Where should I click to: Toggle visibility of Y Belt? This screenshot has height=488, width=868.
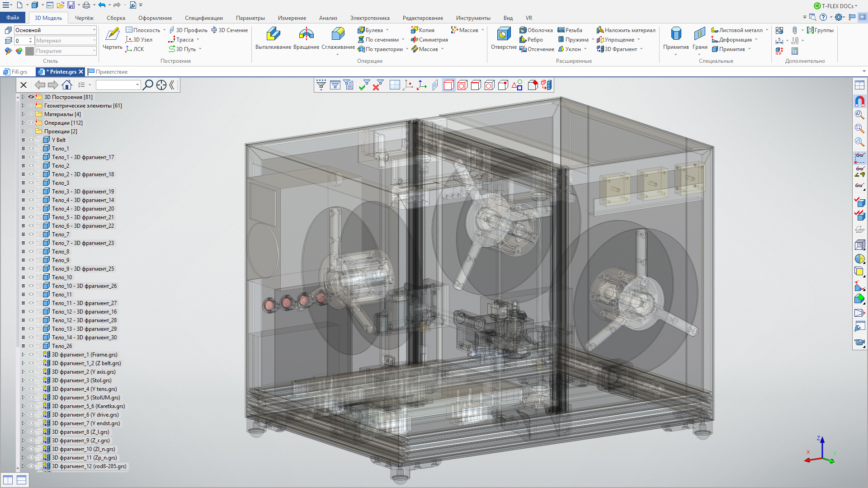tap(31, 140)
